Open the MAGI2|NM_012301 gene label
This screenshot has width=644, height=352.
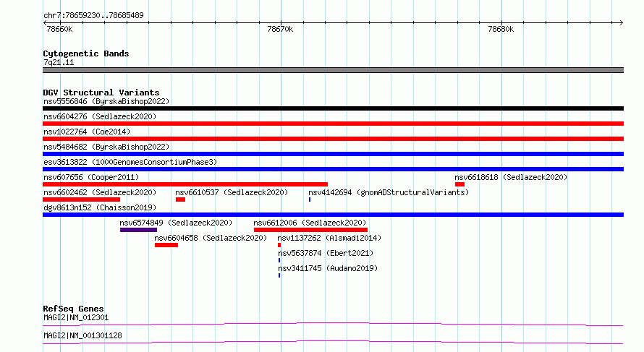click(x=76, y=317)
